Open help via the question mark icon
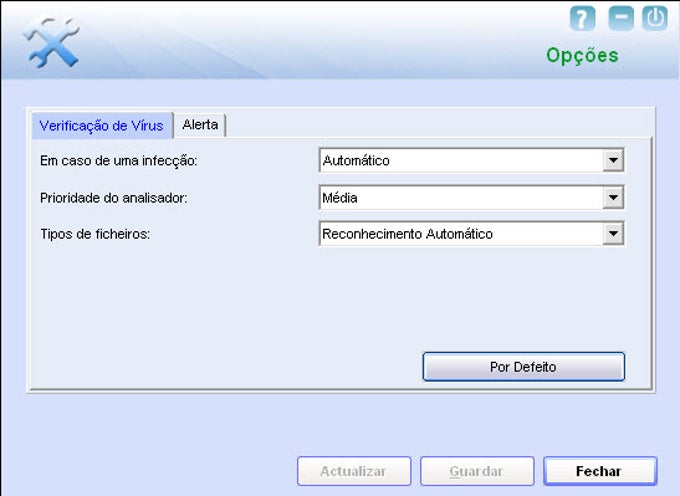The image size is (680, 496). point(582,18)
